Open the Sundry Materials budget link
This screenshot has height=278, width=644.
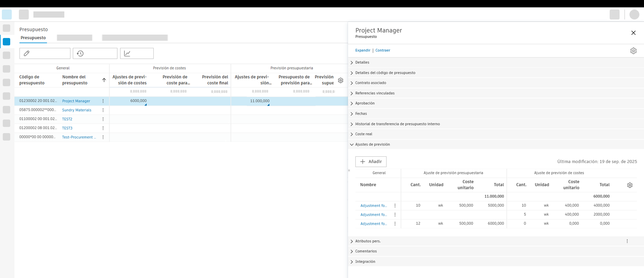click(77, 110)
